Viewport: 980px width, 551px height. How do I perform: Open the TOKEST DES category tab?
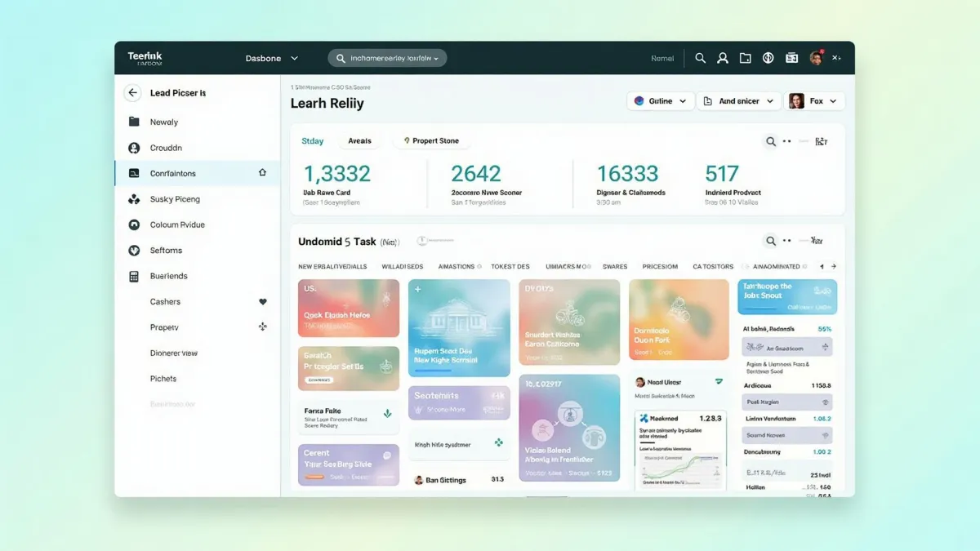click(x=510, y=266)
